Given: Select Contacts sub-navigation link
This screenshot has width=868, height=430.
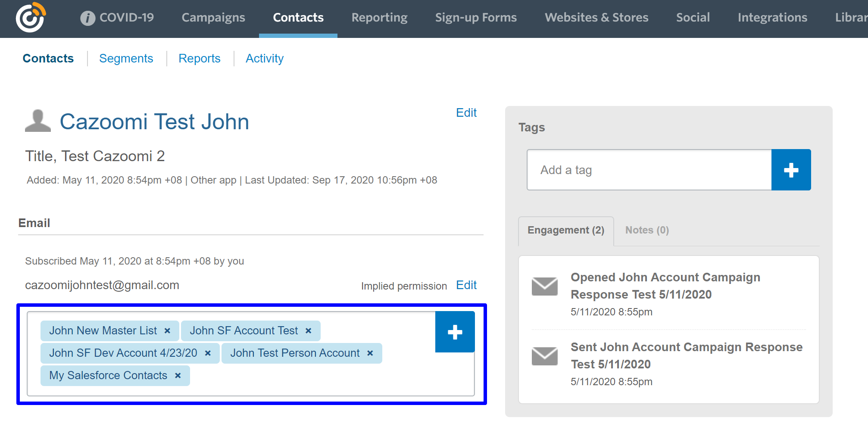Looking at the screenshot, I should [x=48, y=59].
